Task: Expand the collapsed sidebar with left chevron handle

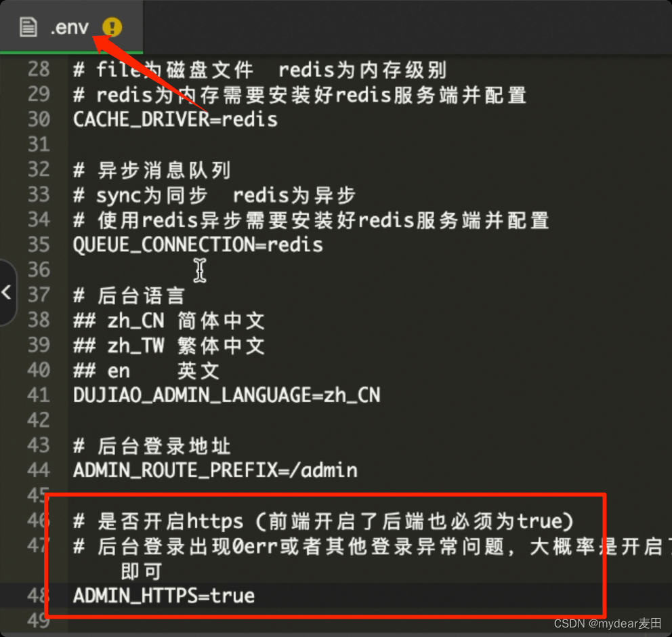Action: point(7,293)
